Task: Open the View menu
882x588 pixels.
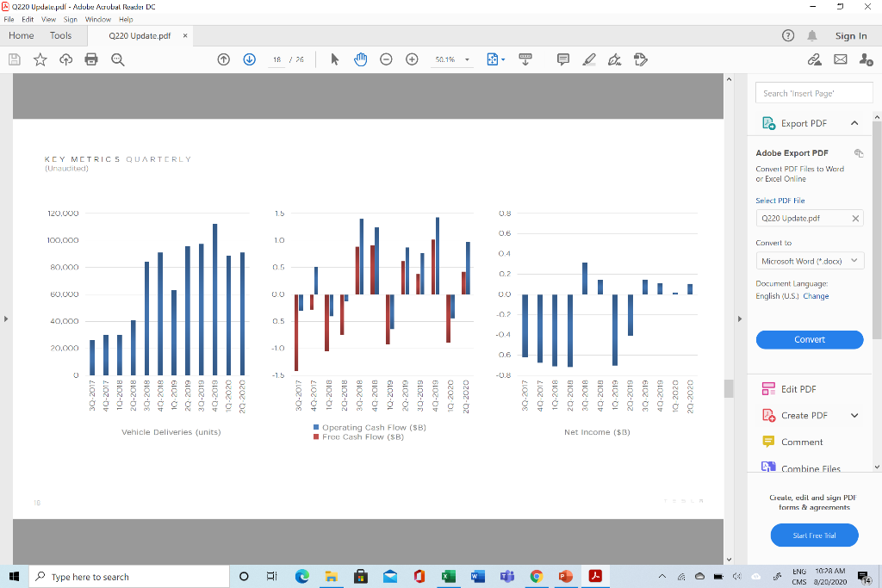Action: (48, 19)
